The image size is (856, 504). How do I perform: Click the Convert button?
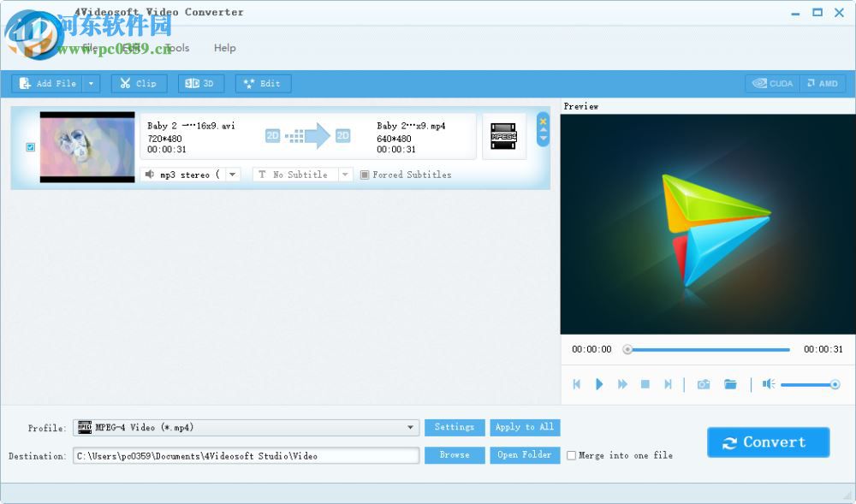[768, 442]
